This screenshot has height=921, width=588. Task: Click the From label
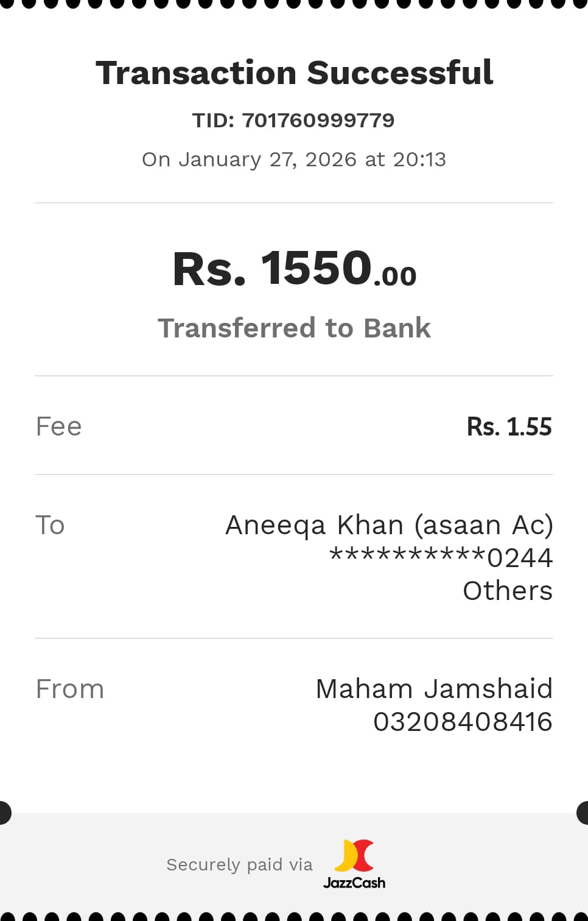pos(70,689)
